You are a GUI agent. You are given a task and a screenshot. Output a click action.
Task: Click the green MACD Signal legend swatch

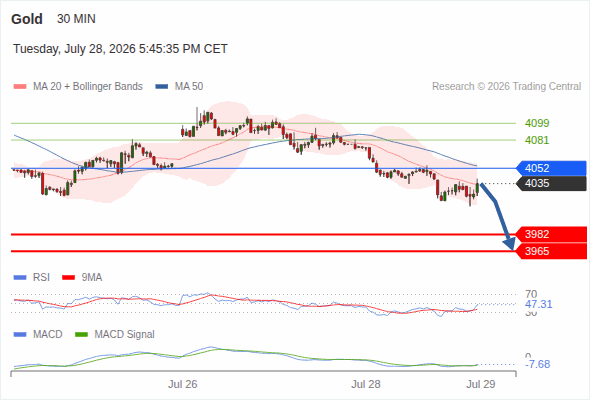(x=82, y=334)
